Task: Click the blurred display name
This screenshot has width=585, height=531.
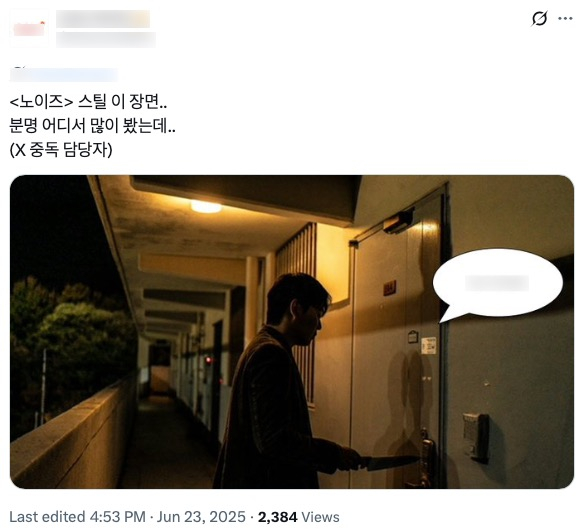Action: (x=103, y=19)
